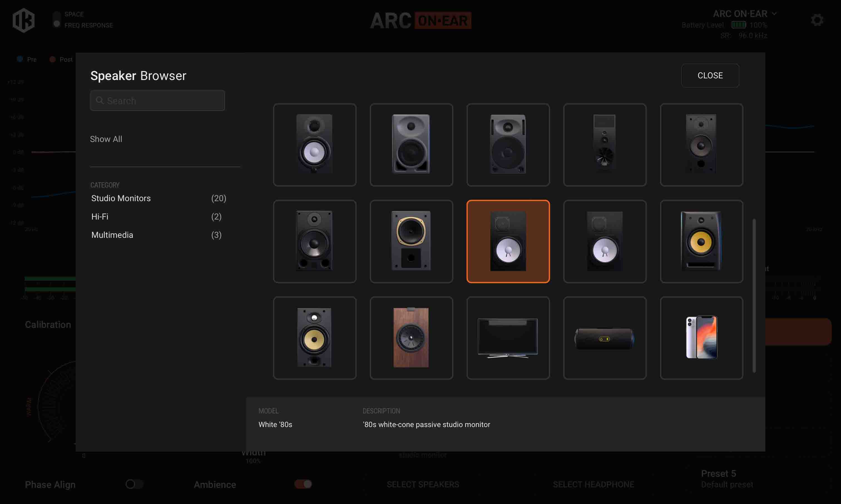Pick the gold-ringed woofer speaker
The width and height of the screenshot is (841, 504).
[411, 241]
